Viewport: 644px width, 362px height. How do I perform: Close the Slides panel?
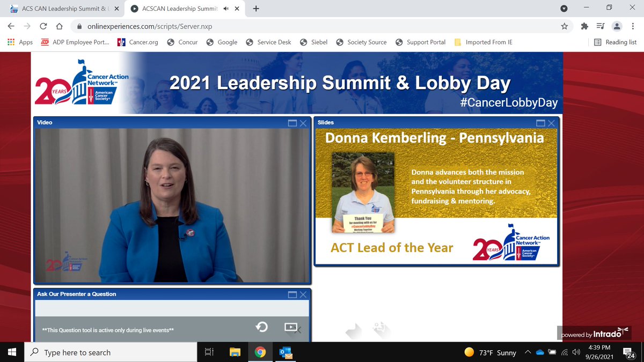click(x=552, y=123)
